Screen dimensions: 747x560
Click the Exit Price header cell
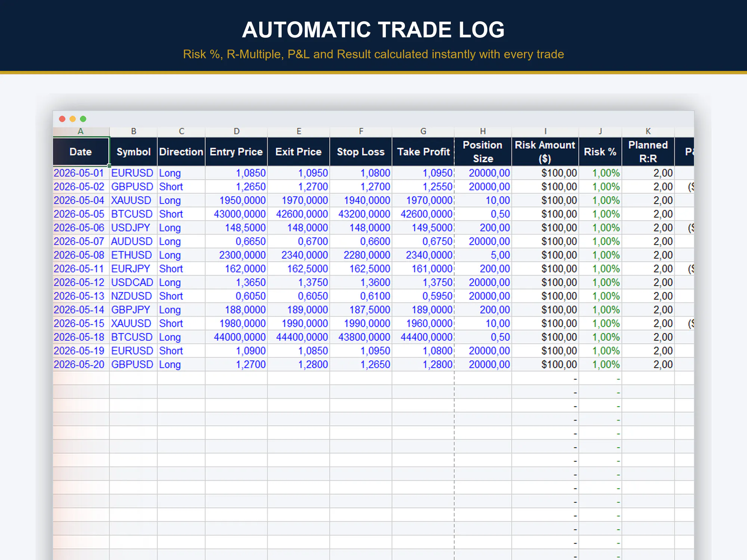(298, 152)
